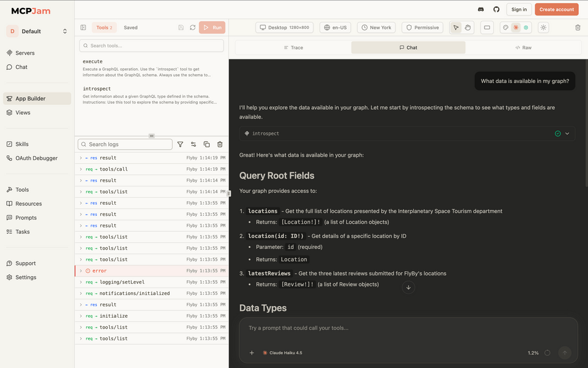Refresh using the reload icon next to Run
The width and height of the screenshot is (588, 368).
[x=193, y=28]
